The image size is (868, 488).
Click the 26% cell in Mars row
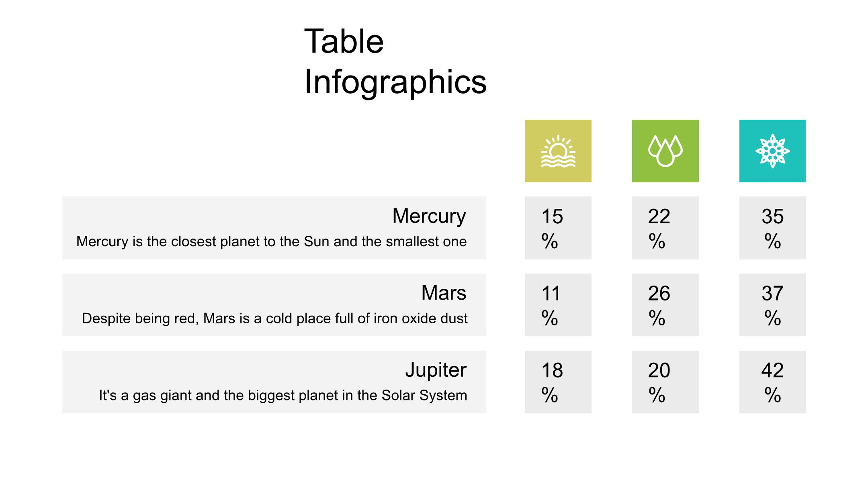665,305
